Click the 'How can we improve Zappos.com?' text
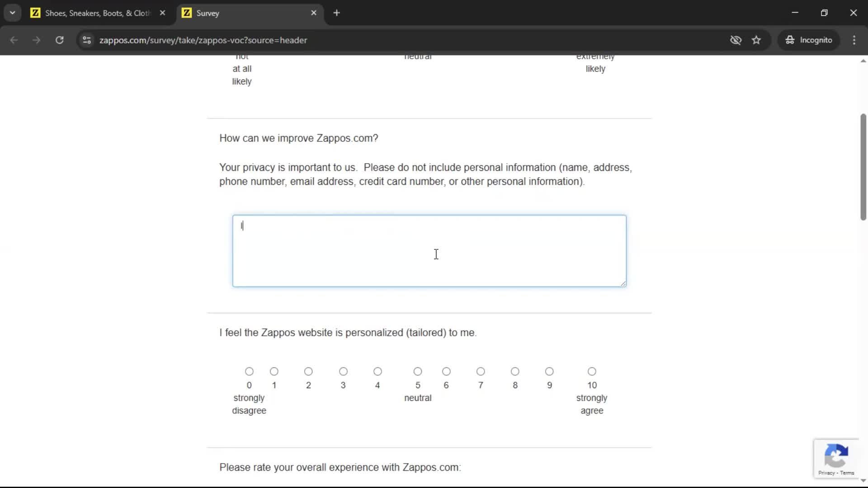The image size is (868, 488). [x=298, y=138]
